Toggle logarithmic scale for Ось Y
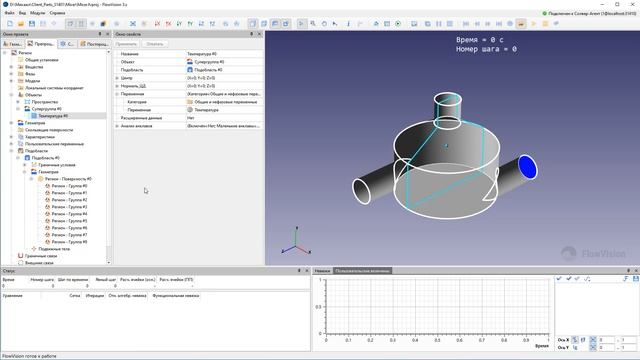The image size is (640, 360). pos(575,347)
